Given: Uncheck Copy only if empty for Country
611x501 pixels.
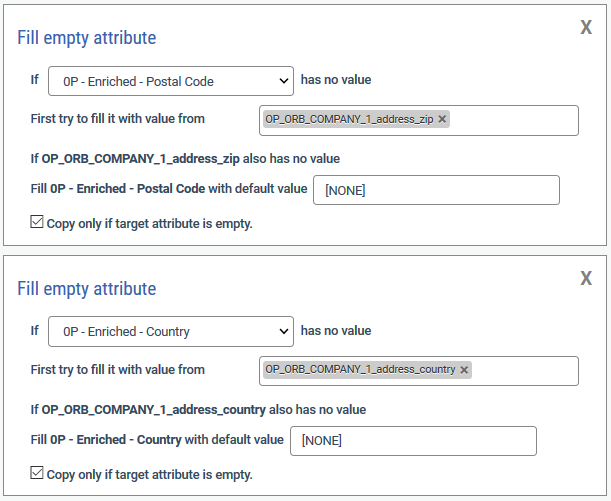Looking at the screenshot, I should point(37,473).
